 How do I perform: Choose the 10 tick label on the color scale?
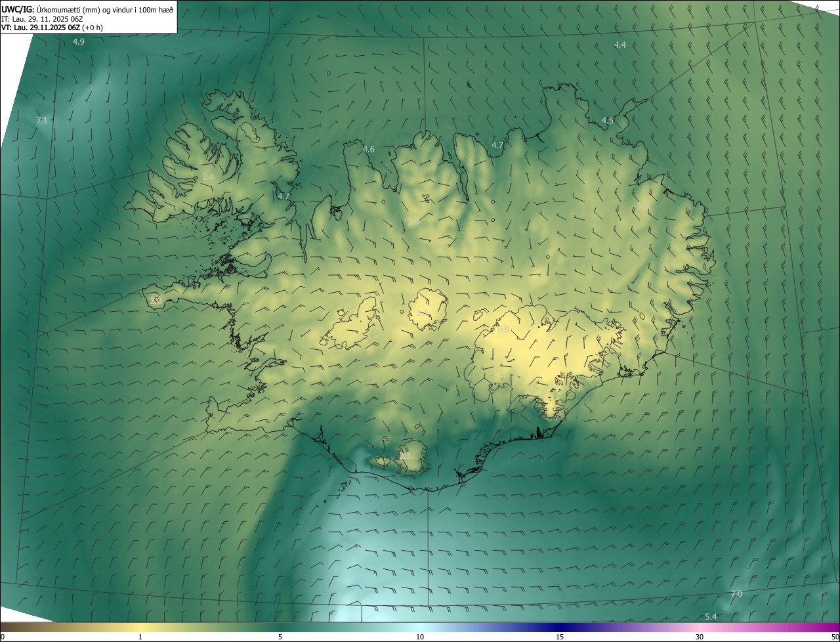[420, 637]
